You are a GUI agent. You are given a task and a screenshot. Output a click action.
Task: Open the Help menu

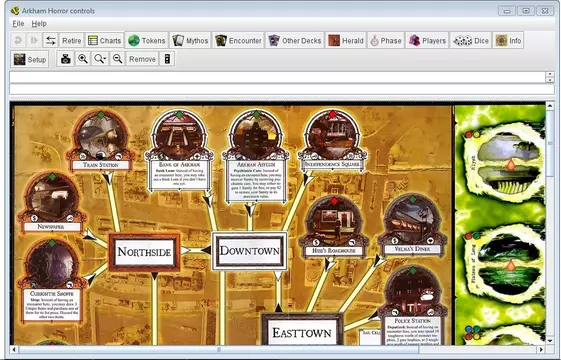(39, 24)
